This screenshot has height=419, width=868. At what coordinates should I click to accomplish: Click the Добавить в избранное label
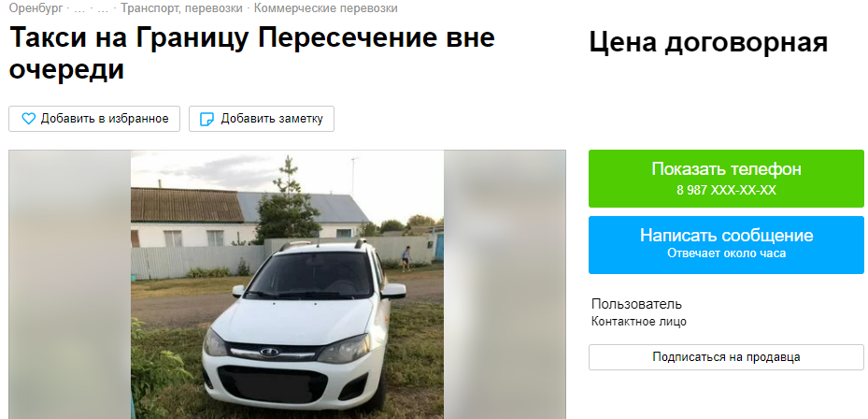tap(105, 119)
